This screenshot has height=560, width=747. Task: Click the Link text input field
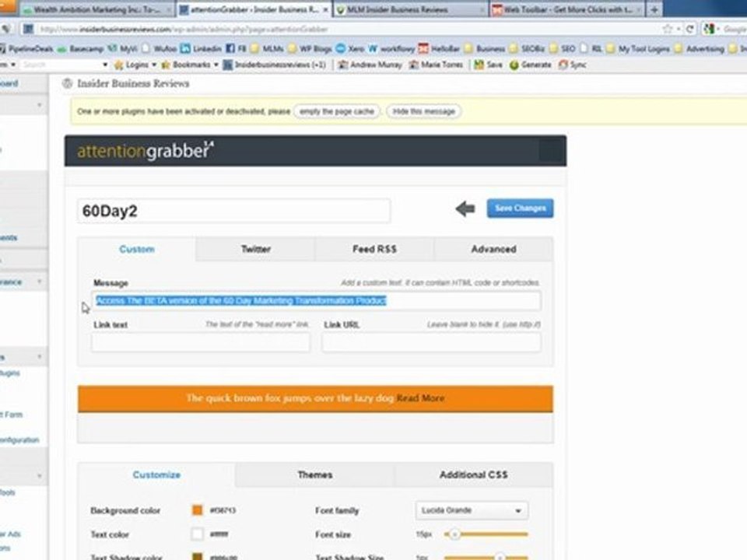point(201,342)
